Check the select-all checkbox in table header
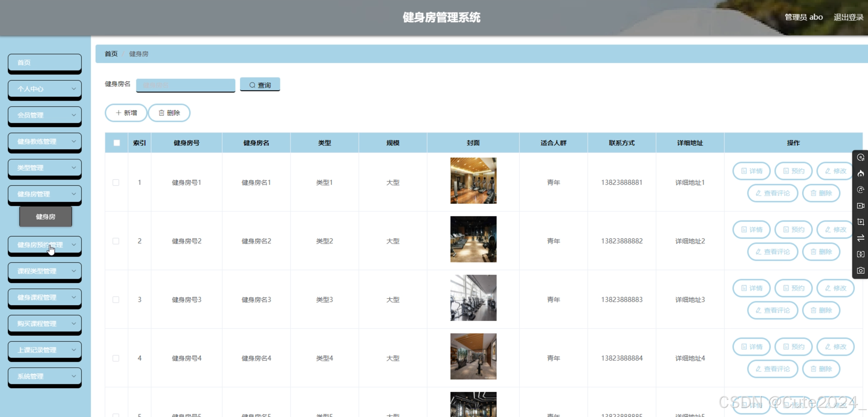 [x=117, y=143]
